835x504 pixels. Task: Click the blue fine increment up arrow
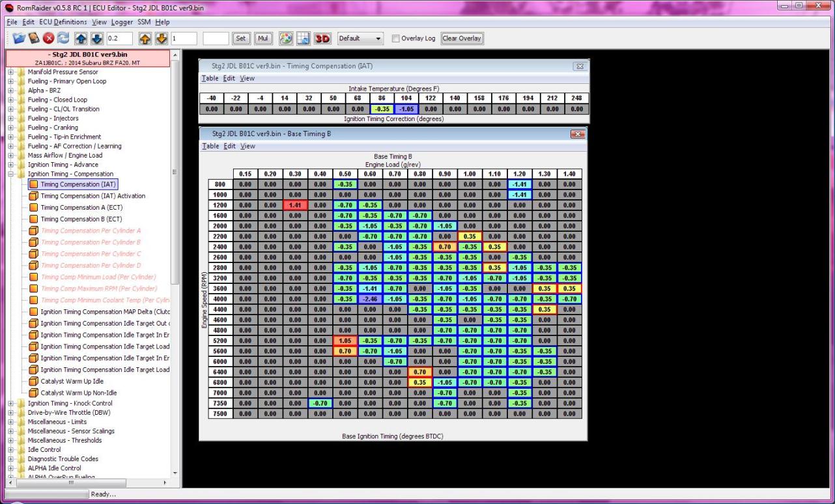coord(81,38)
